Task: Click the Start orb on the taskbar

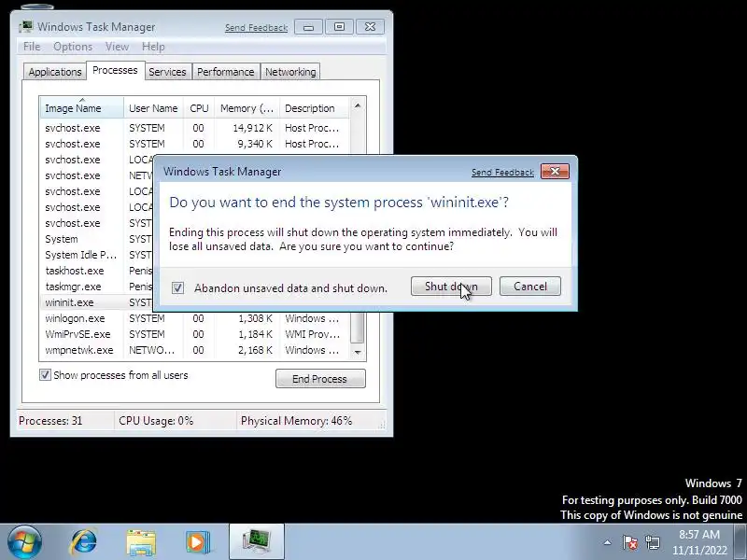Action: coord(24,542)
